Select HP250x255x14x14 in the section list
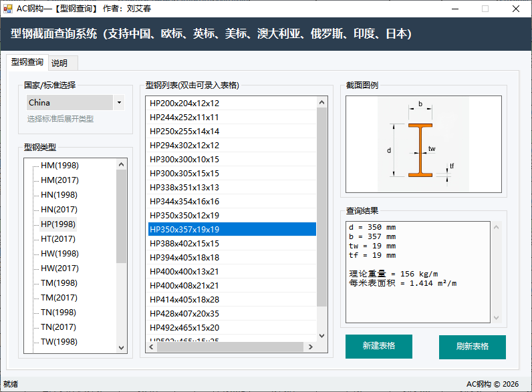Image resolution: width=532 pixels, height=392 pixels. pos(232,132)
